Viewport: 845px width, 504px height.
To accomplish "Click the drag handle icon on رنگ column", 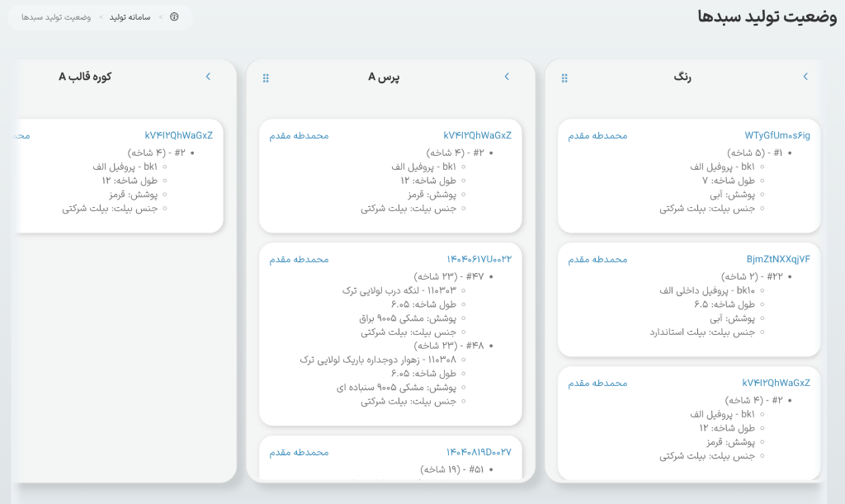I will click(564, 77).
